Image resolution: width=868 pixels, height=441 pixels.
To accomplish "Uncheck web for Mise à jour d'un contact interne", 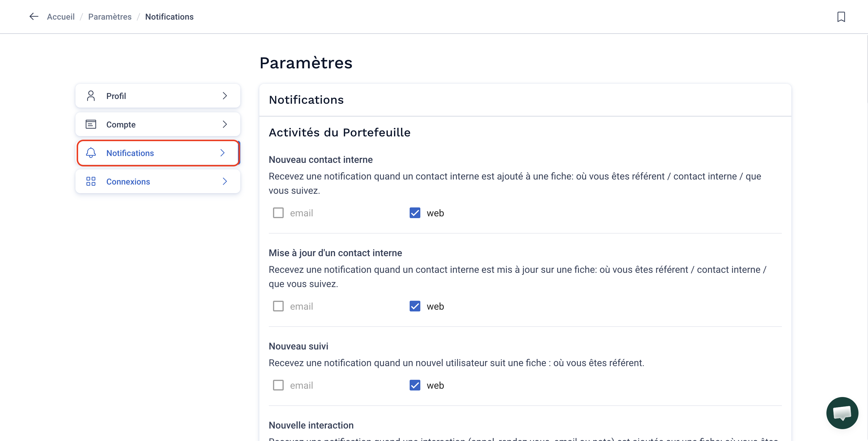I will pos(415,306).
